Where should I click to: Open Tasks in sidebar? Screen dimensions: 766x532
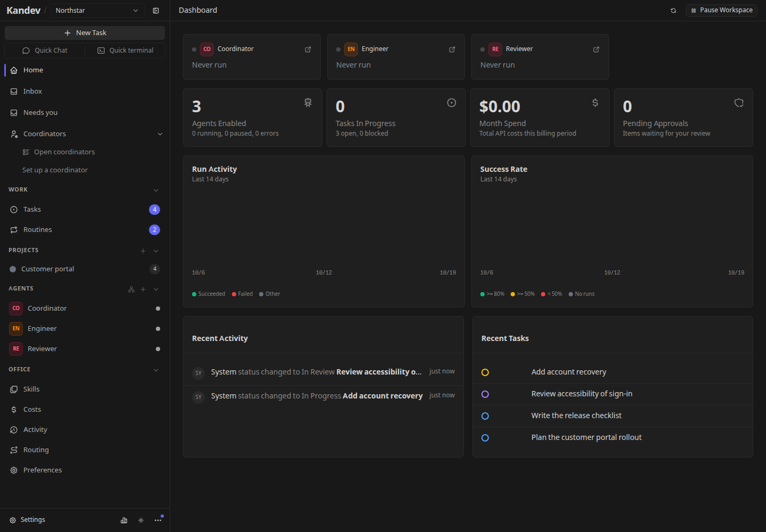coord(85,210)
